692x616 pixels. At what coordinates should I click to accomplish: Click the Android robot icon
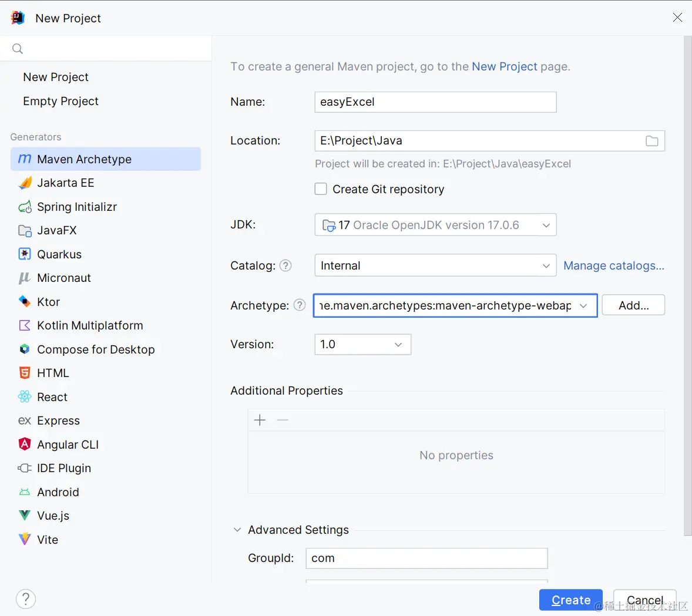[25, 492]
